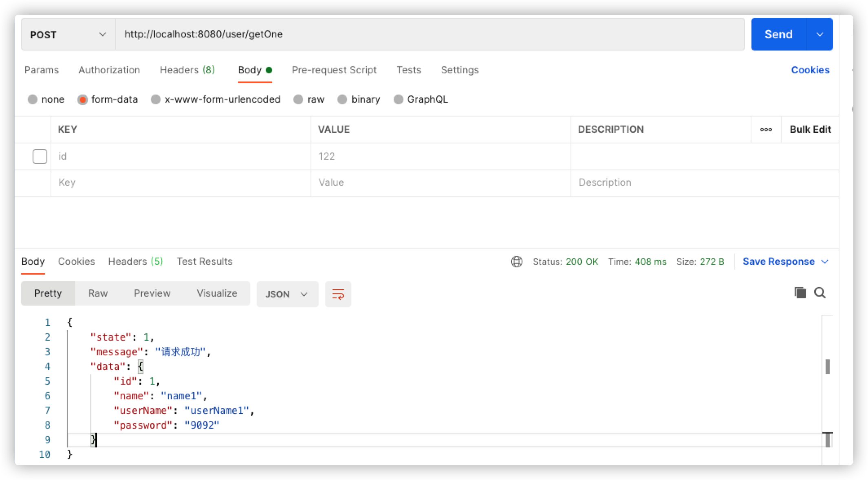Click the empty Key placeholder field

[181, 183]
